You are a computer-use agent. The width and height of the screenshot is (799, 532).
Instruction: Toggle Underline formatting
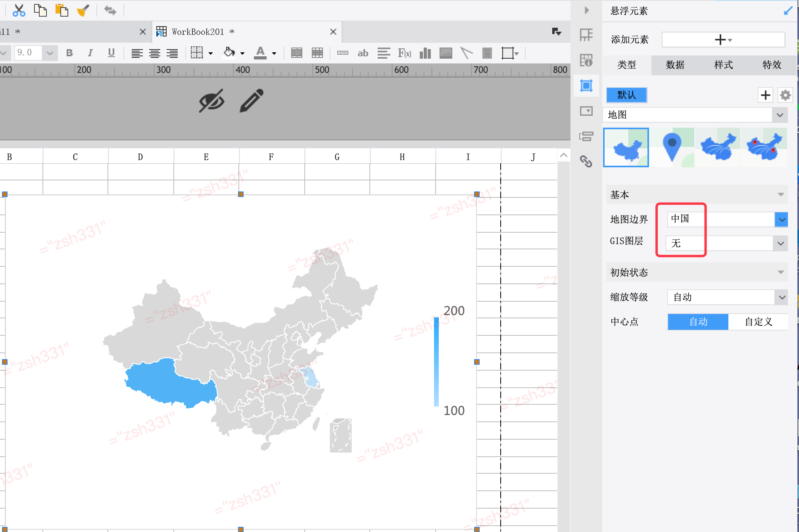click(x=111, y=53)
